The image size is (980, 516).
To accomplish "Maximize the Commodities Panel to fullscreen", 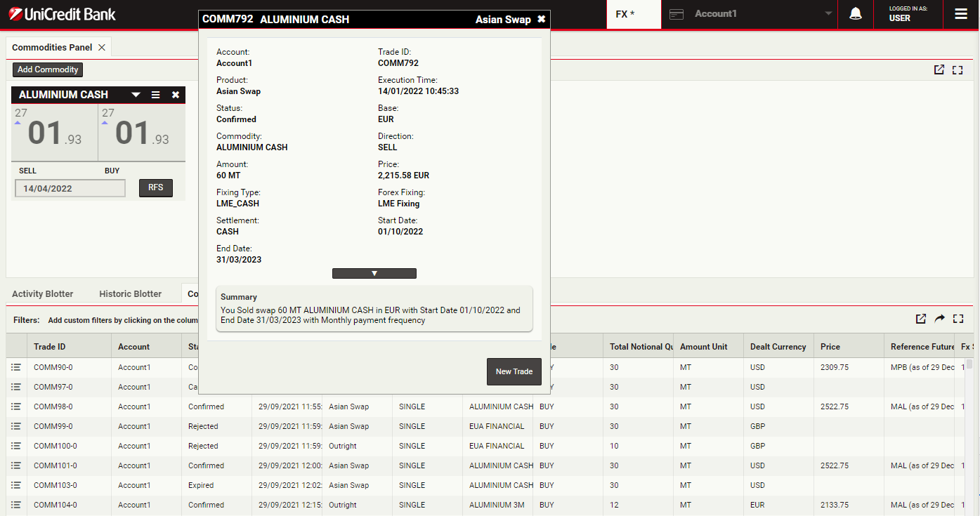I will coord(958,70).
